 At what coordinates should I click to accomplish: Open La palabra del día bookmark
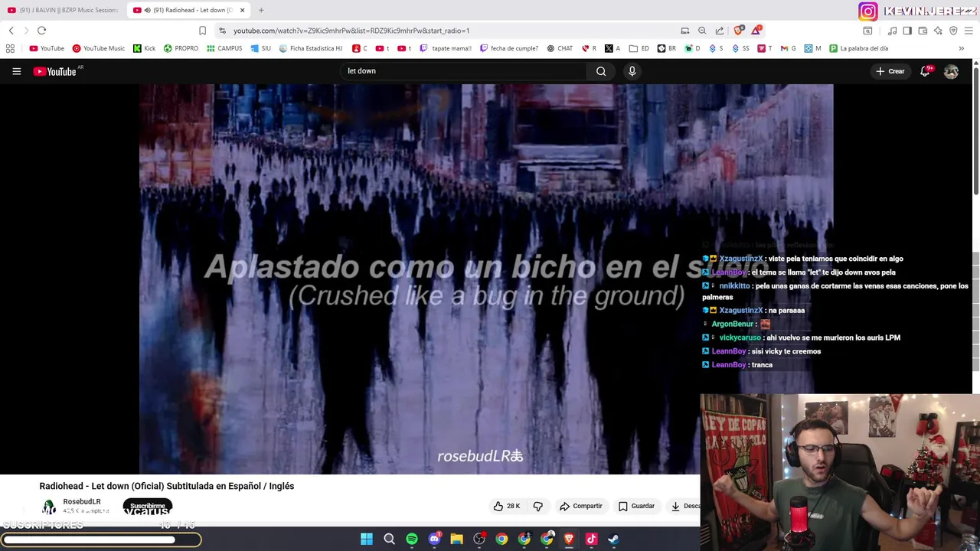point(859,48)
